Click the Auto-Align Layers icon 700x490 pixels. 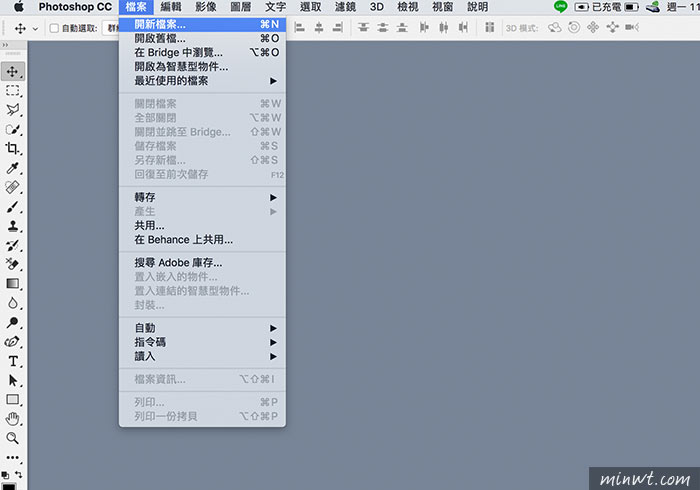coord(490,28)
